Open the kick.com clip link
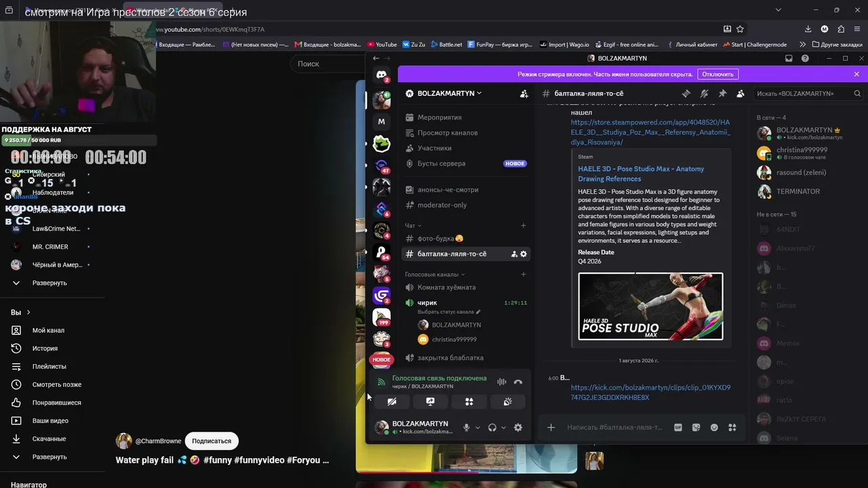Image resolution: width=868 pixels, height=488 pixels. coord(650,392)
